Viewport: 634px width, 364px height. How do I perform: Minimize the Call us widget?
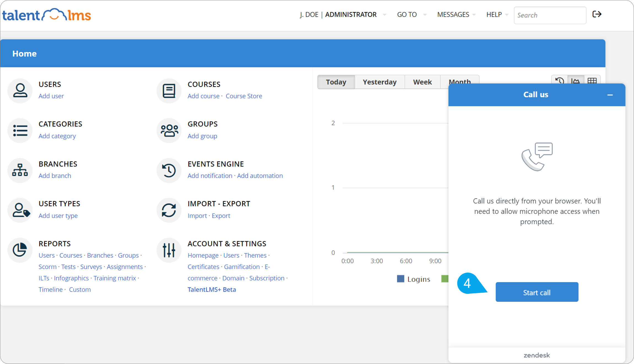click(610, 95)
